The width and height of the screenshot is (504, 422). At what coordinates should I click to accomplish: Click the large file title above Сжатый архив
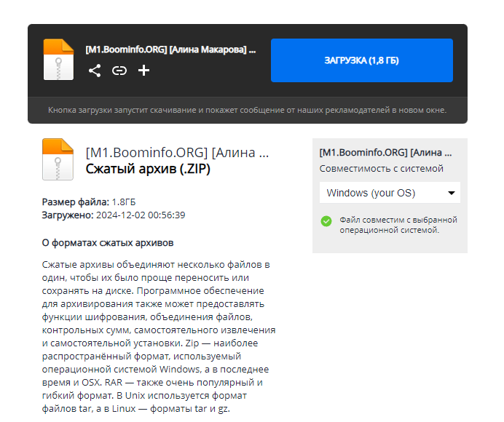[177, 153]
